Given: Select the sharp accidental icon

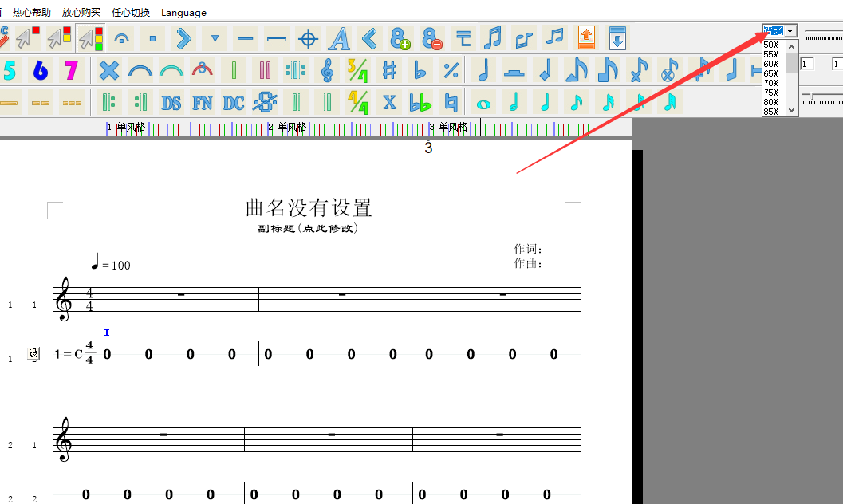Looking at the screenshot, I should coord(389,70).
